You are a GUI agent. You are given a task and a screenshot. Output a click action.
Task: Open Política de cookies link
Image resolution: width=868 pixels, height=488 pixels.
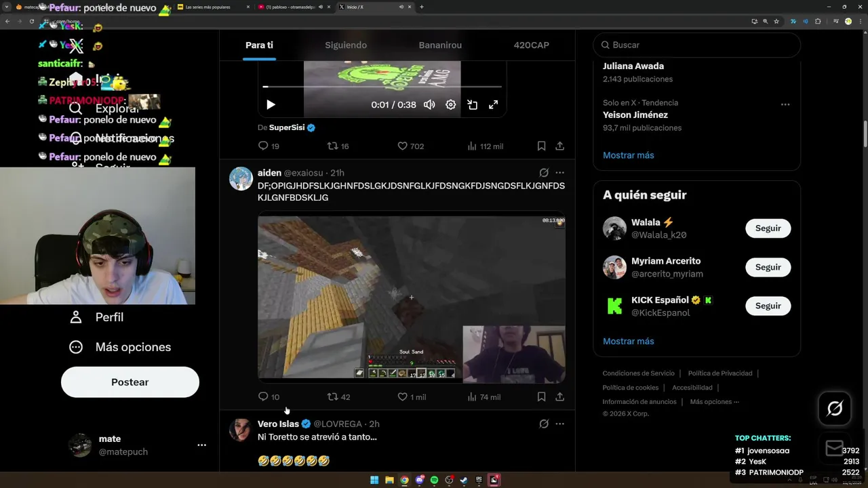[x=630, y=388]
